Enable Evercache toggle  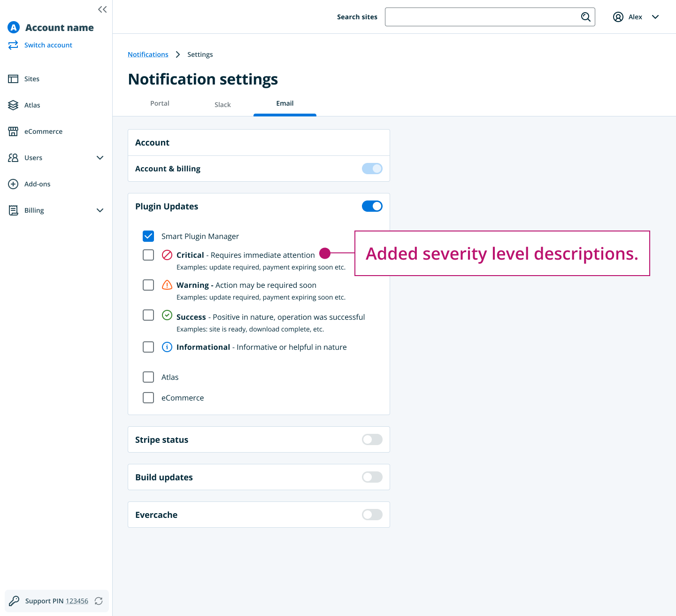(x=372, y=515)
